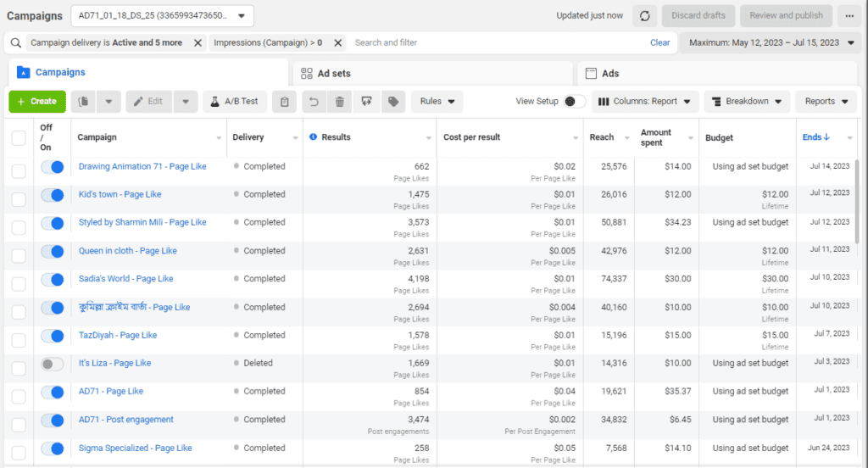Click the trash delete icon
The width and height of the screenshot is (868, 468).
click(340, 102)
